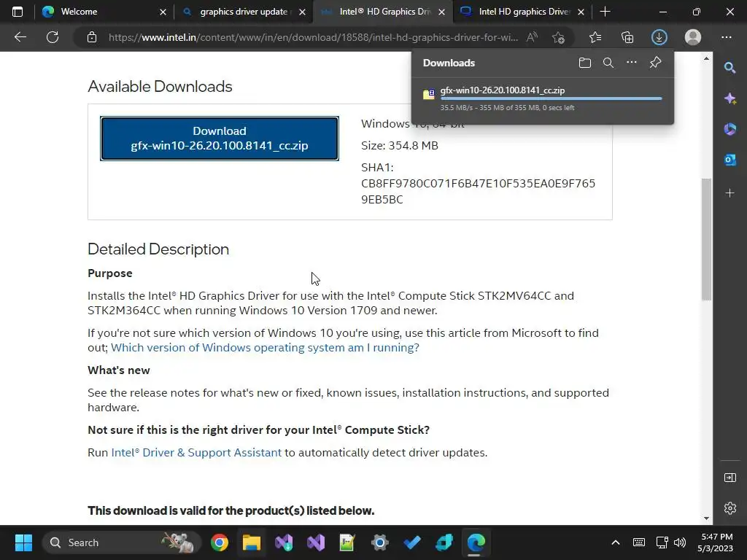Open the Favorites list icon
The image size is (747, 560).
pos(595,37)
